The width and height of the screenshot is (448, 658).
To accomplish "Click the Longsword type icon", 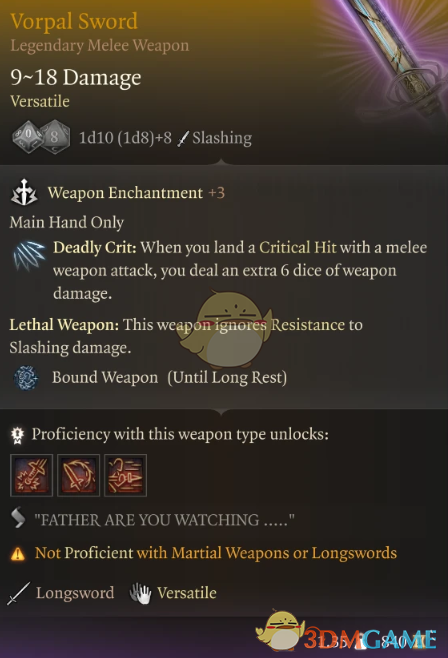I will click(x=18, y=593).
